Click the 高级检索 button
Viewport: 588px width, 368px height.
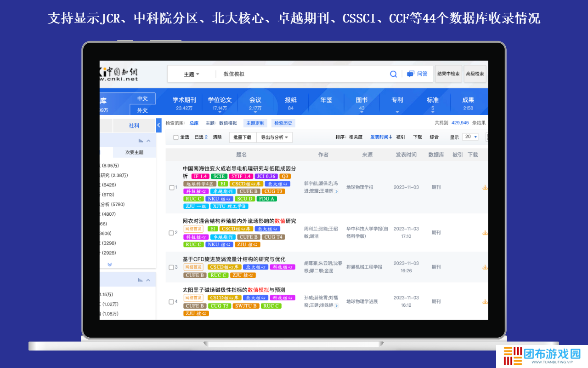click(x=475, y=74)
